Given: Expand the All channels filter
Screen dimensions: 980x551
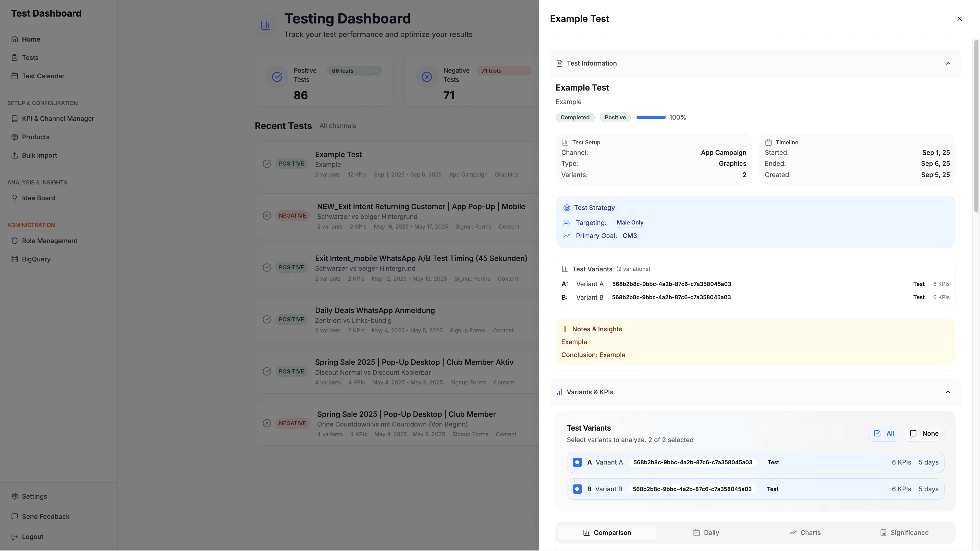Looking at the screenshot, I should click(x=337, y=126).
